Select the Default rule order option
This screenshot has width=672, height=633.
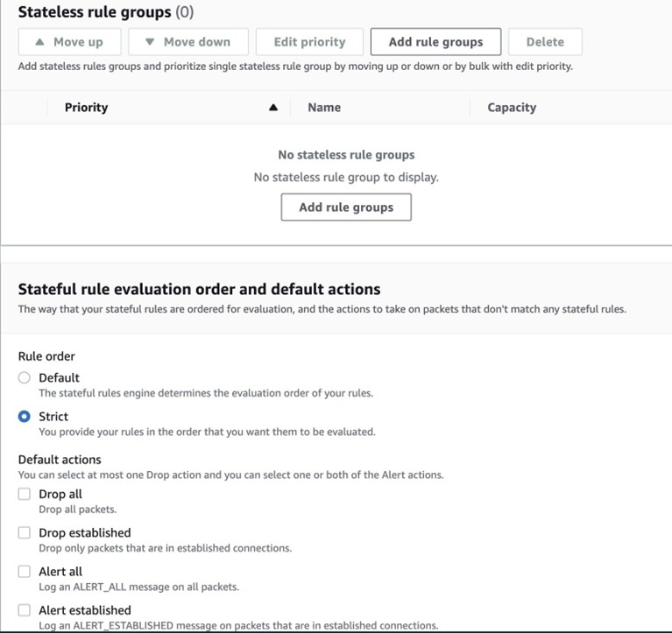pyautogui.click(x=25, y=378)
